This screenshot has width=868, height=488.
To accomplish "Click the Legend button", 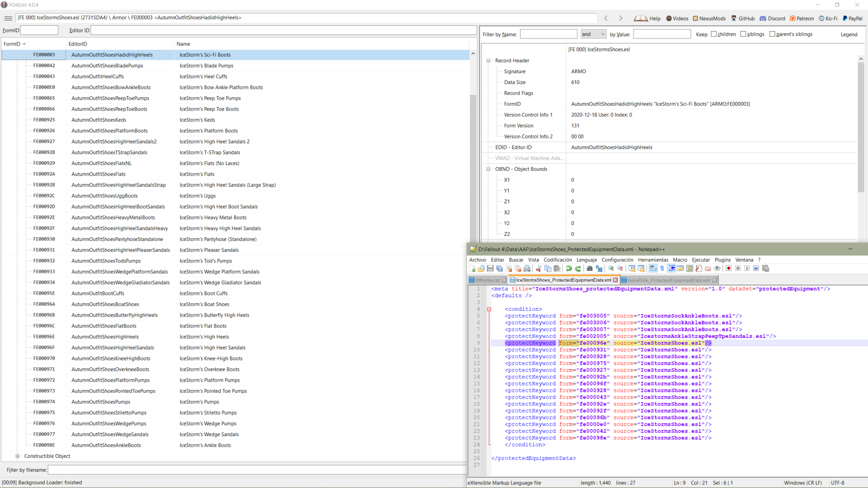I will click(849, 34).
